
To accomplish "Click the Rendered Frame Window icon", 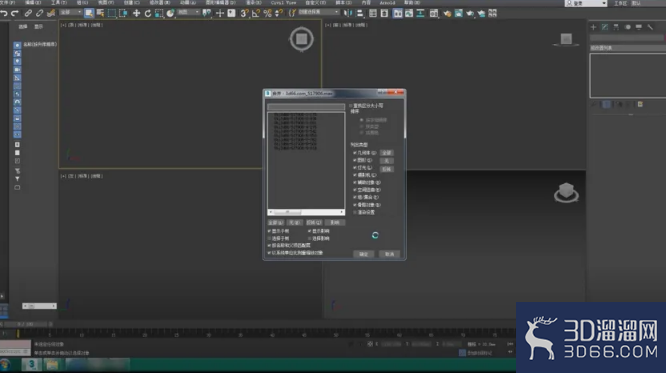I will click(458, 14).
